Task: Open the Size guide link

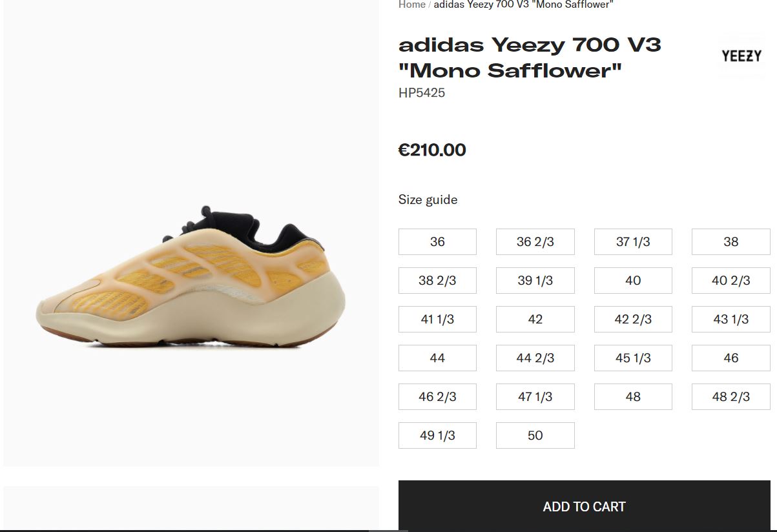Action: 428,200
